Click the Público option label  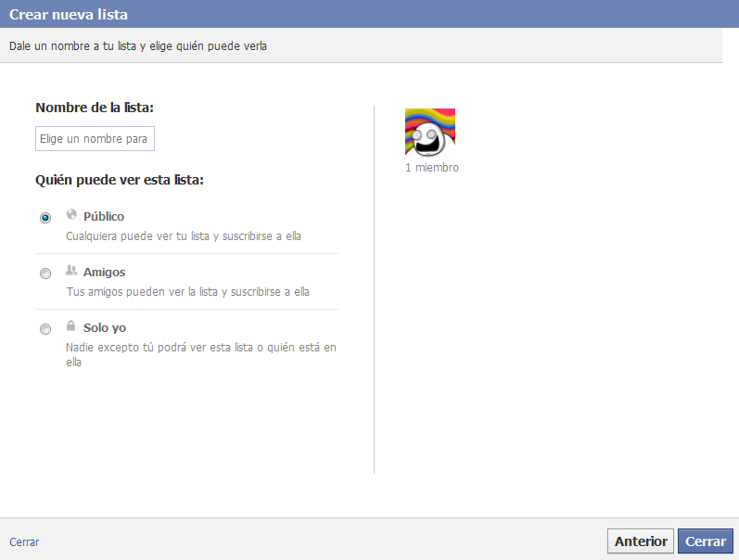click(104, 216)
